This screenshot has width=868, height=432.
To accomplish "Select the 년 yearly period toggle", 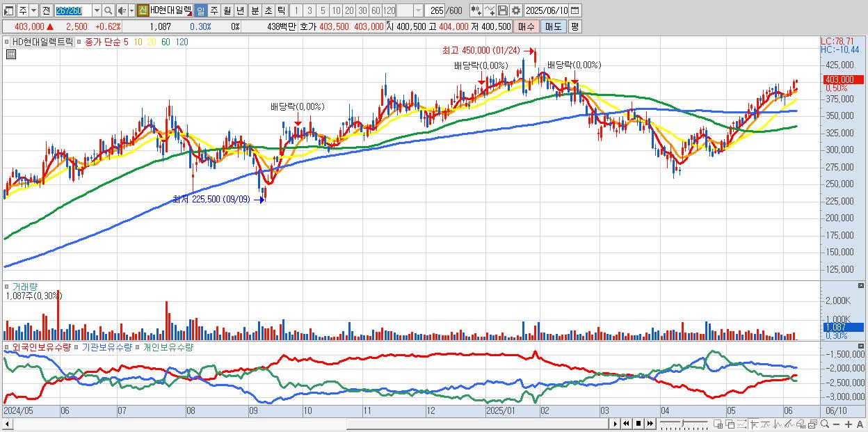I will click(240, 10).
